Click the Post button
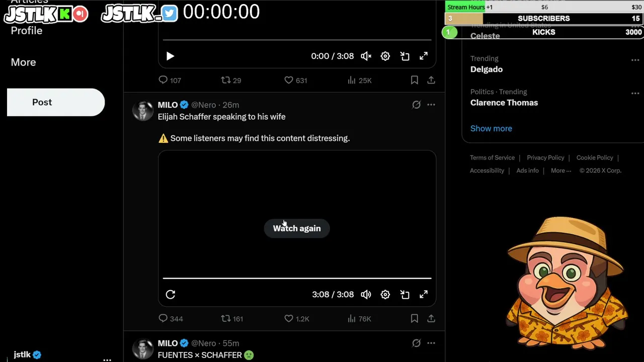This screenshot has width=644, height=362. [x=56, y=102]
